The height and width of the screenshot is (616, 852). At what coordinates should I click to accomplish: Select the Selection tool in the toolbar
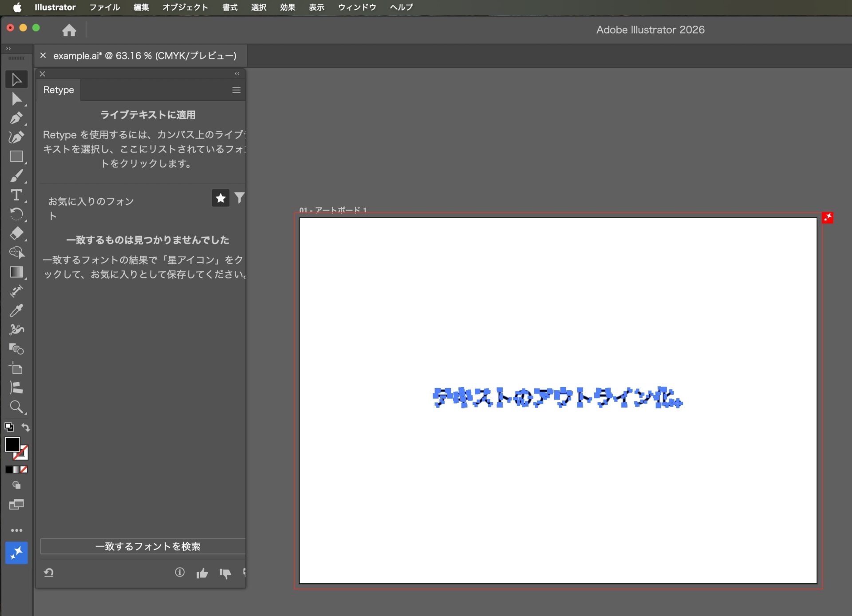[16, 79]
